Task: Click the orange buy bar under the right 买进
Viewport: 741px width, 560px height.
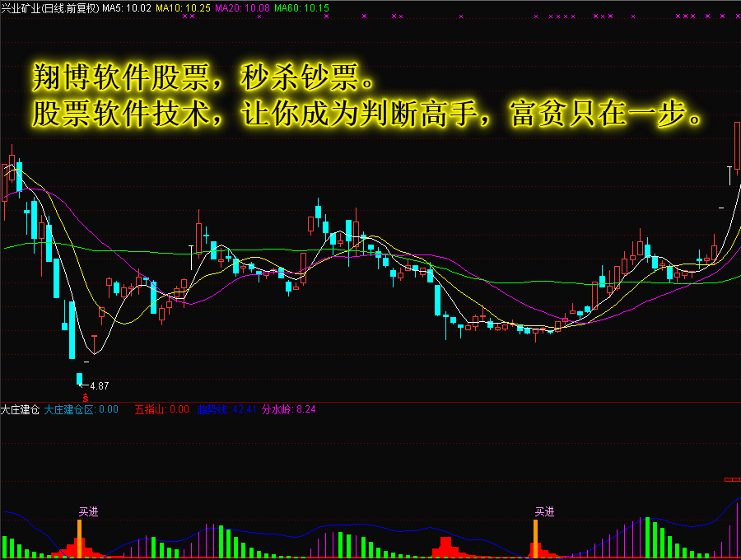Action: 535,539
